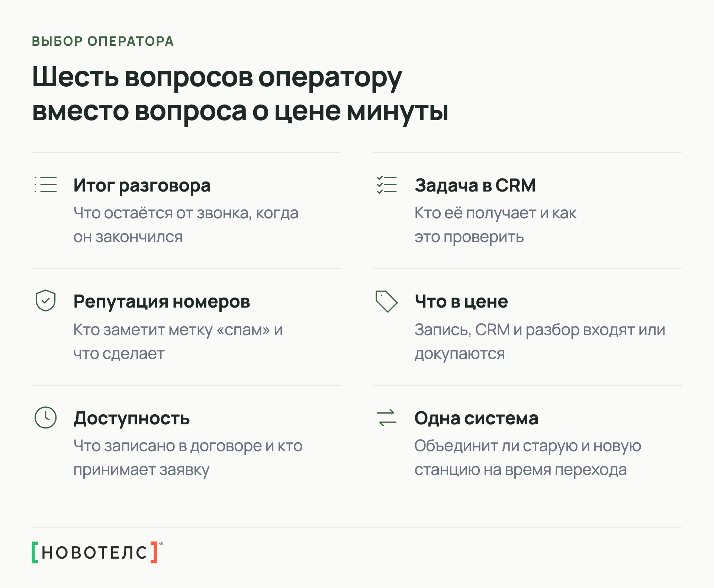The height and width of the screenshot is (588, 714).
Task: Click the heading Итог разговора
Action: (x=142, y=185)
